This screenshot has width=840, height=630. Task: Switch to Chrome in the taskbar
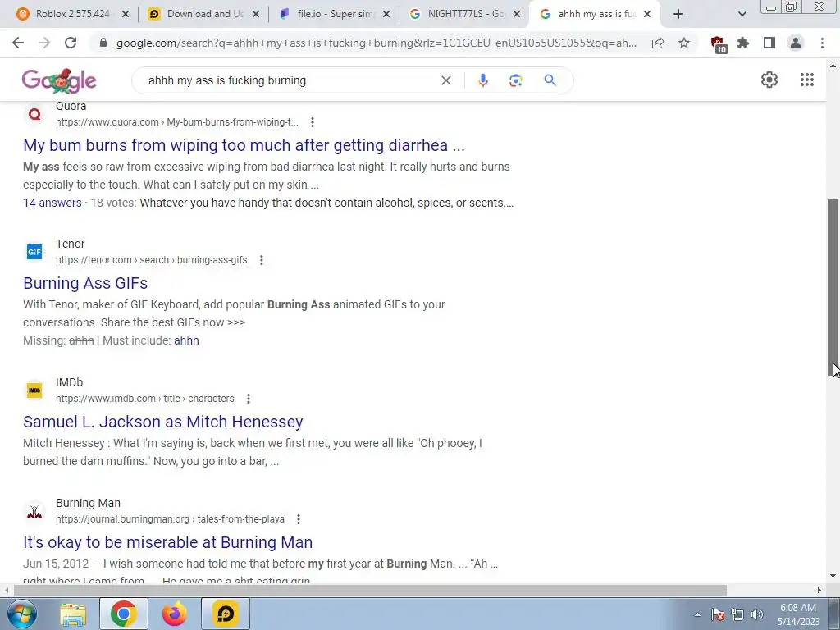point(123,614)
